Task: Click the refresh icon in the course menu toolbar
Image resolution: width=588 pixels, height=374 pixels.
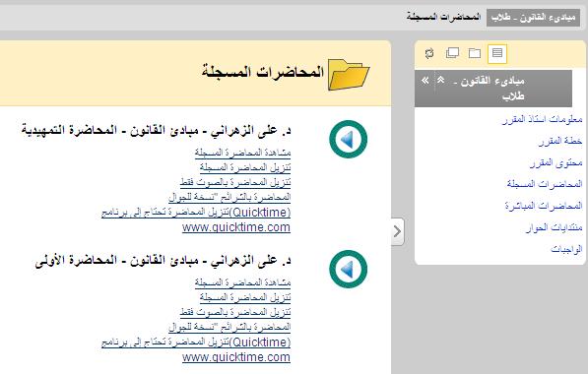Action: pos(429,53)
